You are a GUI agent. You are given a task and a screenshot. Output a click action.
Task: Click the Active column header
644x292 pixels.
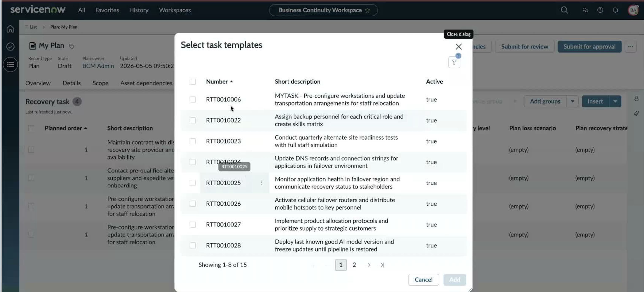pyautogui.click(x=434, y=82)
